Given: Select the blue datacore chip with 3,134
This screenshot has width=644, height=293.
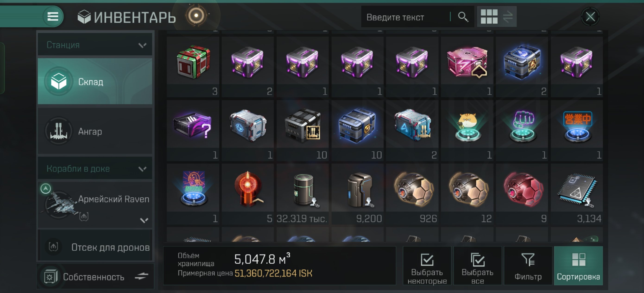Looking at the screenshot, I should (577, 194).
